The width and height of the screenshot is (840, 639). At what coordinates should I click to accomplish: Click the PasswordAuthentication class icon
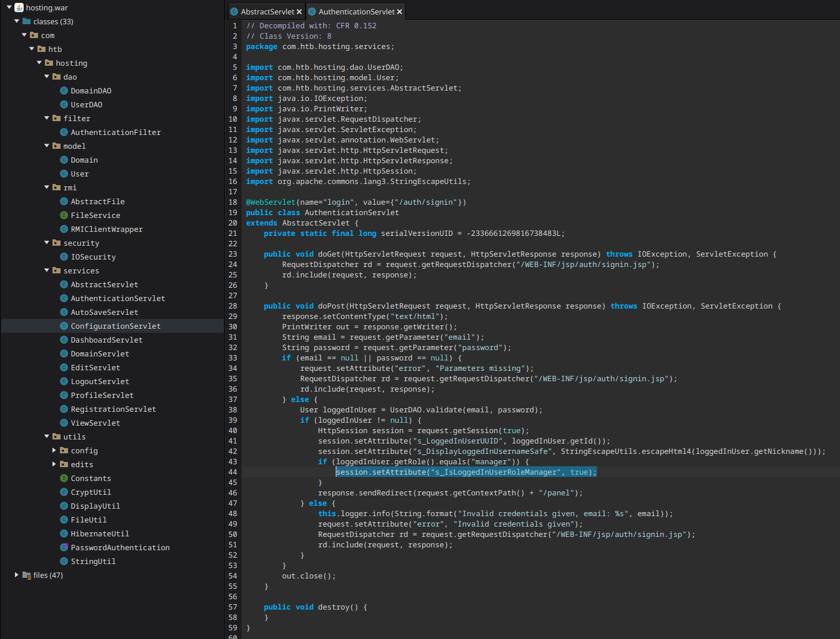64,547
